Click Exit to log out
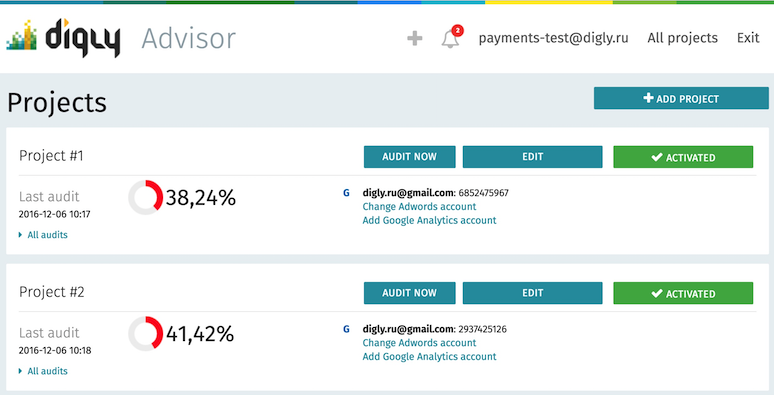 pyautogui.click(x=748, y=38)
